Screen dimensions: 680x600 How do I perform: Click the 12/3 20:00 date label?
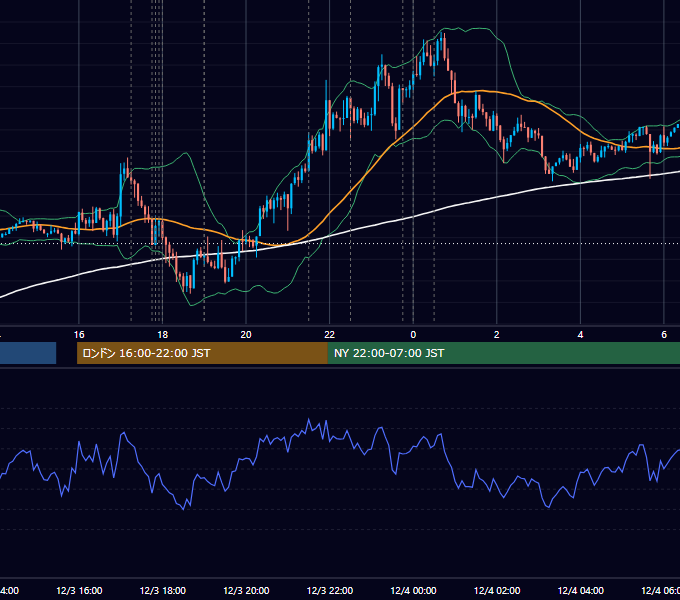[x=246, y=590]
